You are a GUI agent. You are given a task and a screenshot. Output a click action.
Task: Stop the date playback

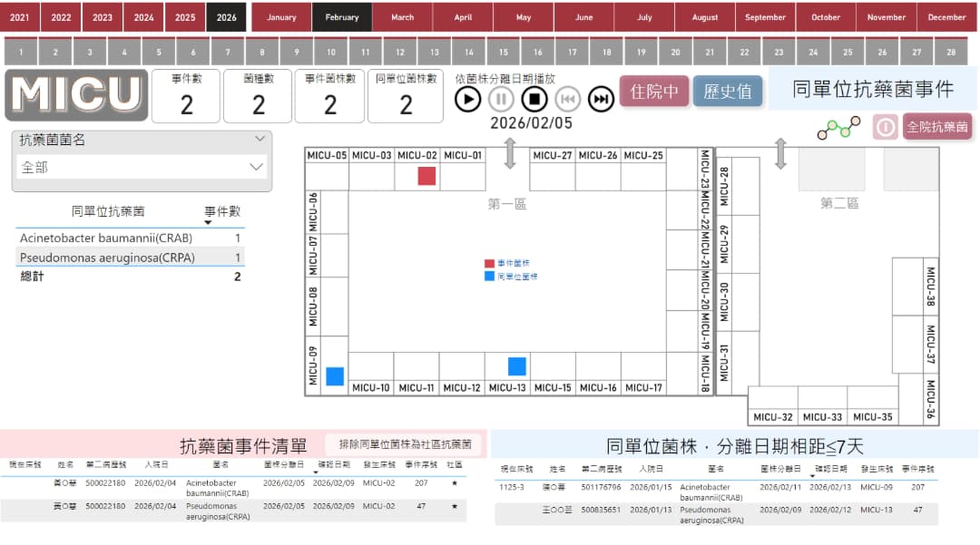pyautogui.click(x=534, y=99)
